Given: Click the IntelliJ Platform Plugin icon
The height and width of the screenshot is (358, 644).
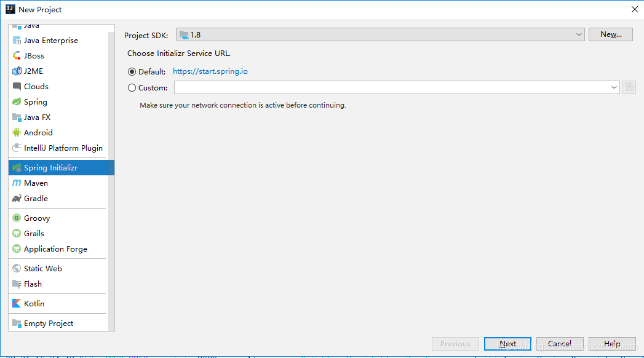Looking at the screenshot, I should tap(17, 148).
